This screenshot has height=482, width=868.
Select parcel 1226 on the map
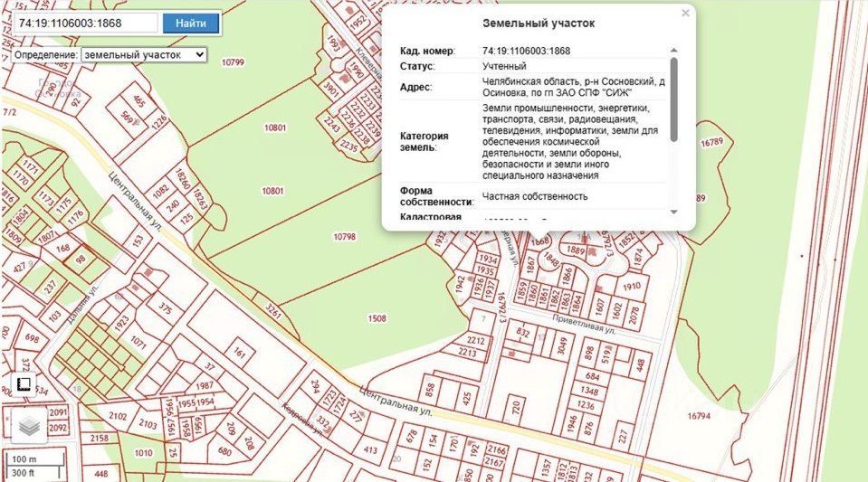point(159,120)
